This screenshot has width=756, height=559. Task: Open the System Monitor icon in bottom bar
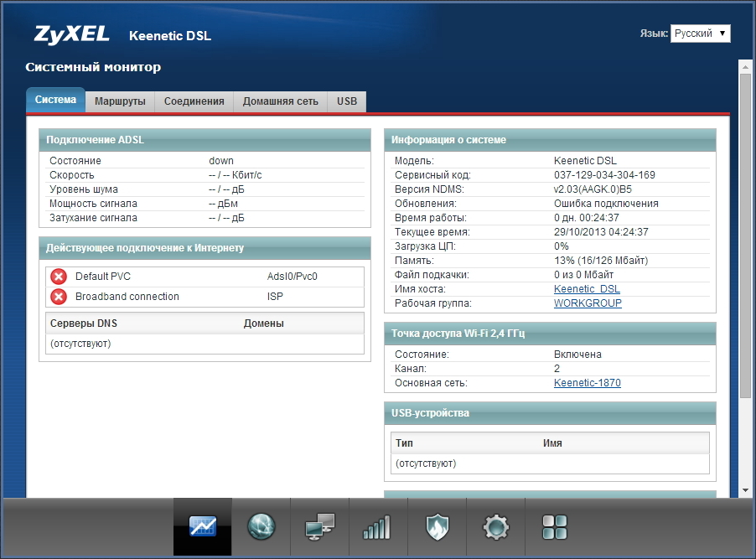tap(202, 527)
